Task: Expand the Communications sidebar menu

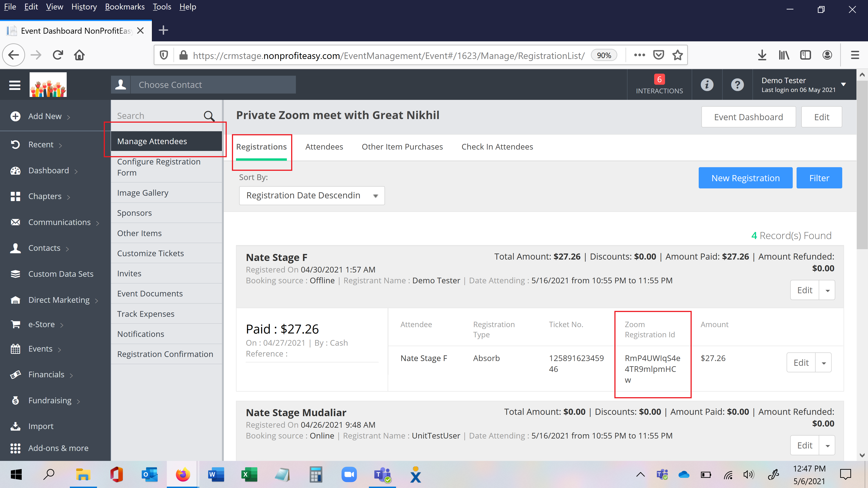Action: 55,222
